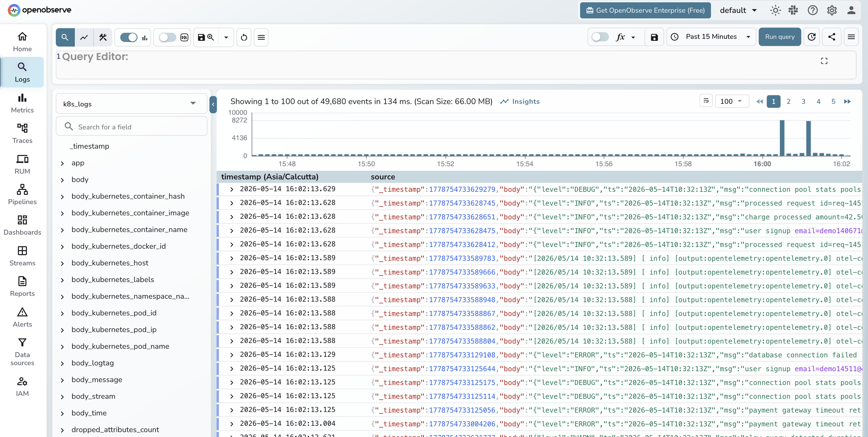Change the 100 rows per page dropdown
The width and height of the screenshot is (868, 437).
[732, 101]
